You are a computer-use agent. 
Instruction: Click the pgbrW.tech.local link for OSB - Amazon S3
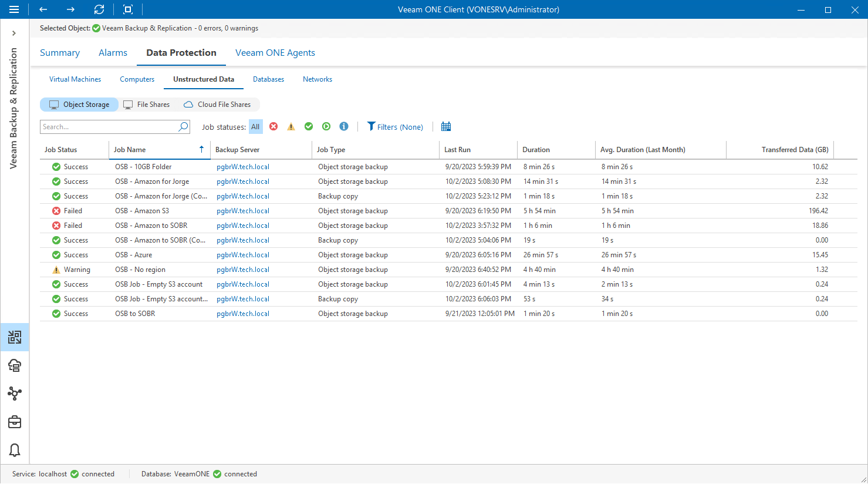tap(242, 210)
